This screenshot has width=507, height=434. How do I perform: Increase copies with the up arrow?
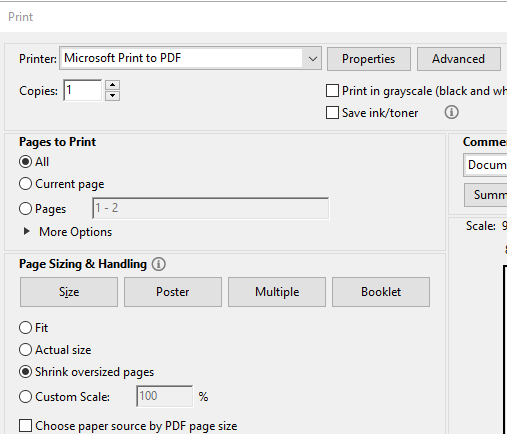click(113, 85)
